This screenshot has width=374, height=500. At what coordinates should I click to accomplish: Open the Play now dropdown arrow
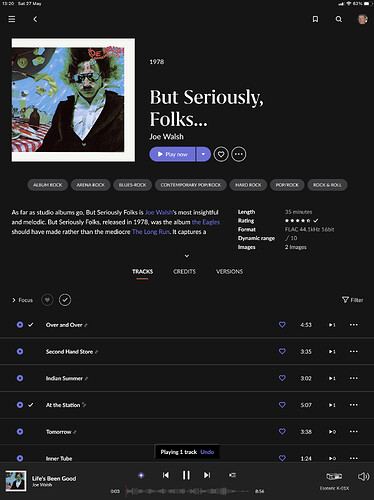tap(203, 154)
